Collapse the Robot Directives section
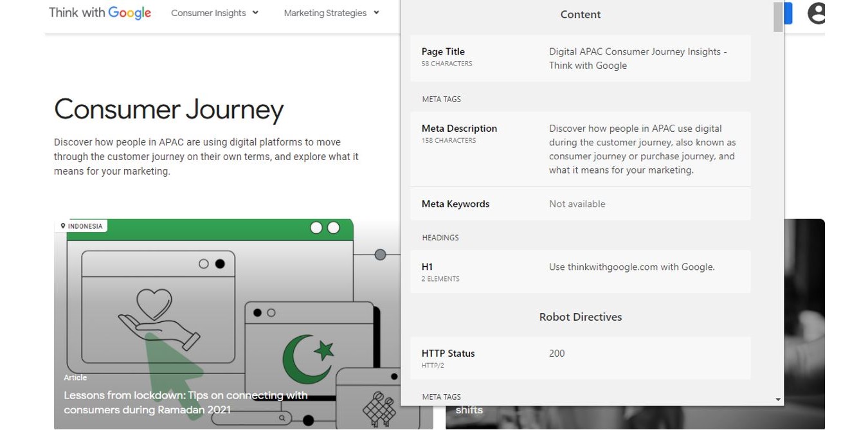 click(580, 316)
